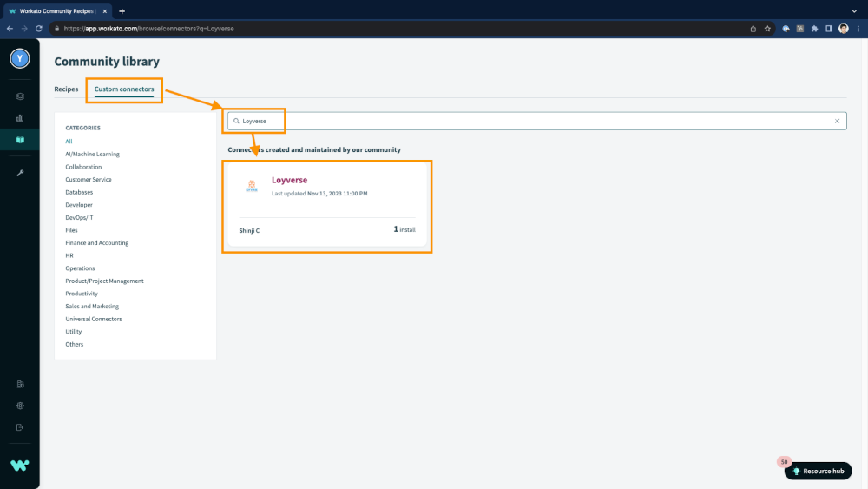Open the Loyverse connector title link
Viewport: 868px width, 489px height.
coord(289,180)
